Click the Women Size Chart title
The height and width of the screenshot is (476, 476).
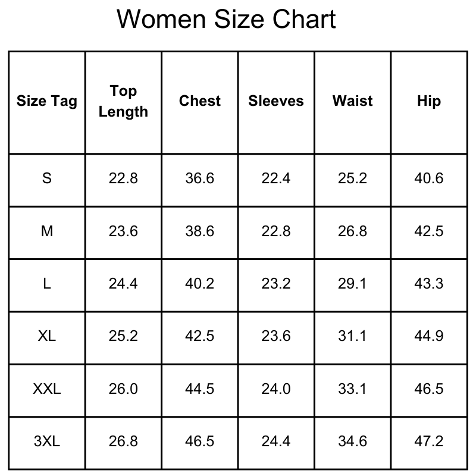click(x=226, y=20)
